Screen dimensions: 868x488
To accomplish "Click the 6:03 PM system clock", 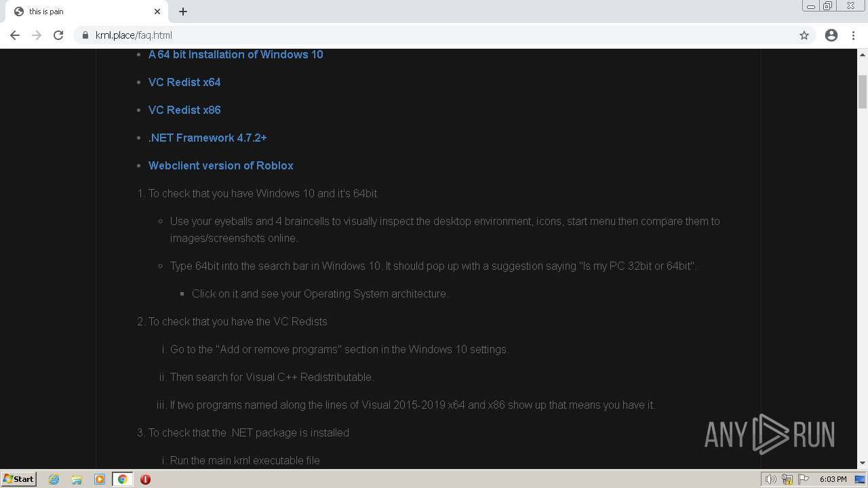I will click(x=833, y=479).
